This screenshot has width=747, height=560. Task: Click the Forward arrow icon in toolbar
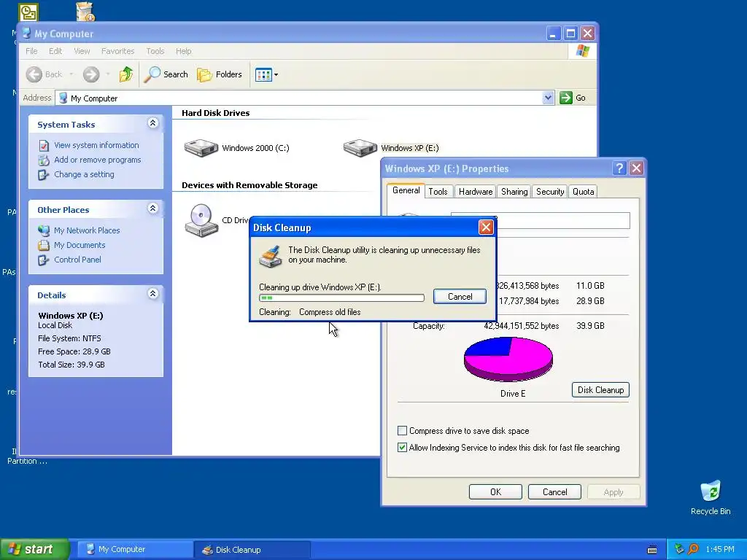(x=91, y=74)
